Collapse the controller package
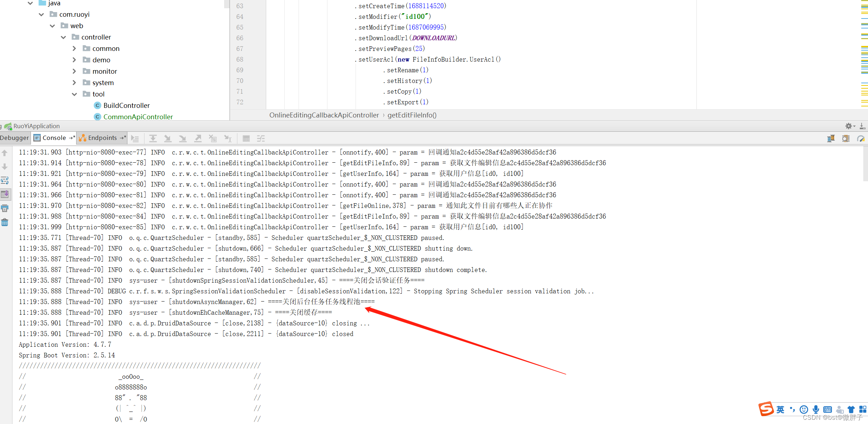 (x=64, y=37)
